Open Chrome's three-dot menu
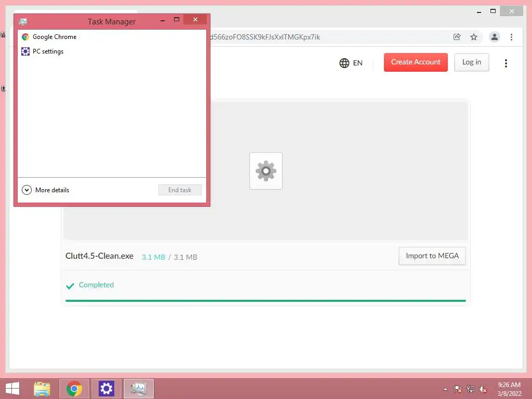 tap(511, 37)
